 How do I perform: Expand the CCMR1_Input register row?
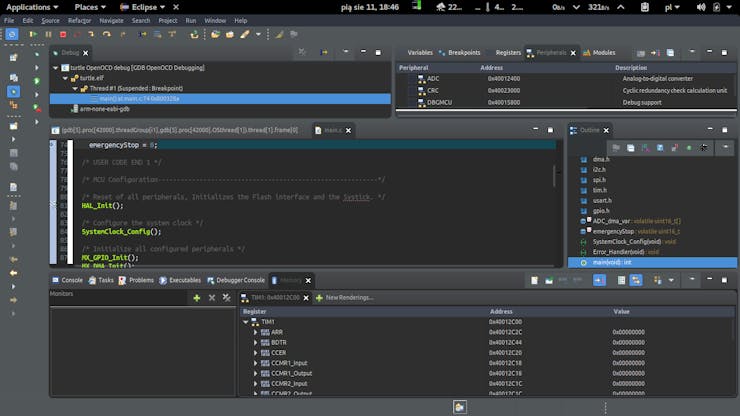tap(255, 363)
